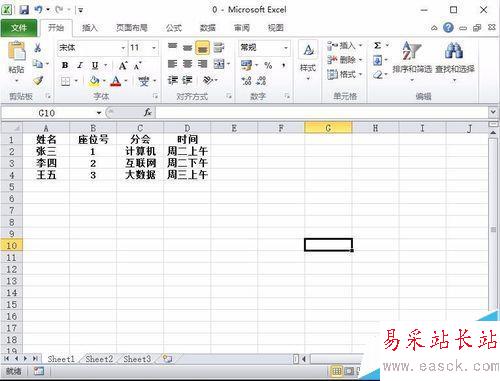Switch to the 数据 data tab
This screenshot has height=381, width=500.
208,28
